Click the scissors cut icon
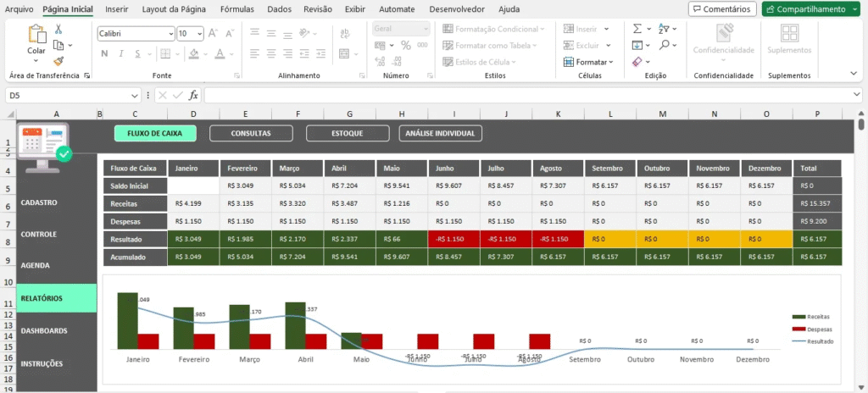 [x=58, y=28]
